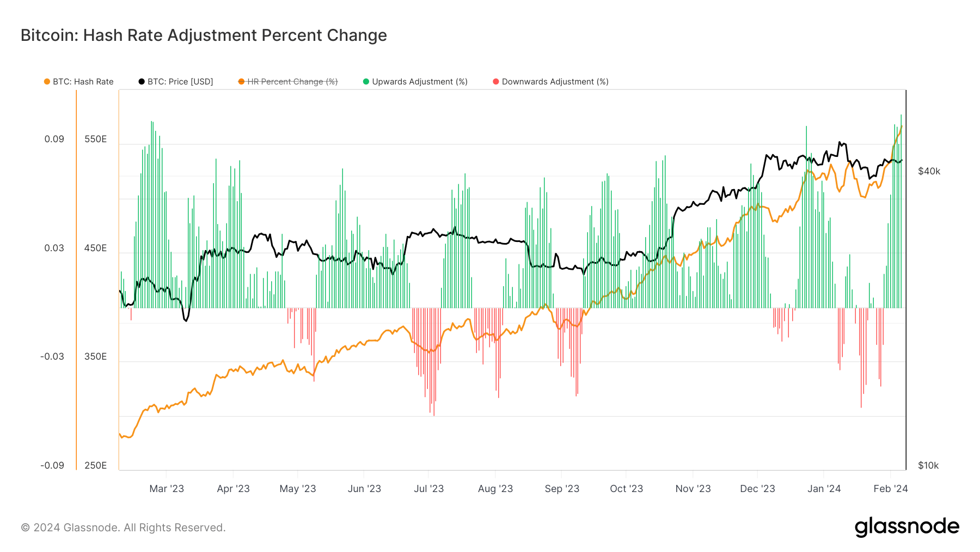Click the Glassnode copyright notice
980x552 pixels.
click(x=123, y=527)
